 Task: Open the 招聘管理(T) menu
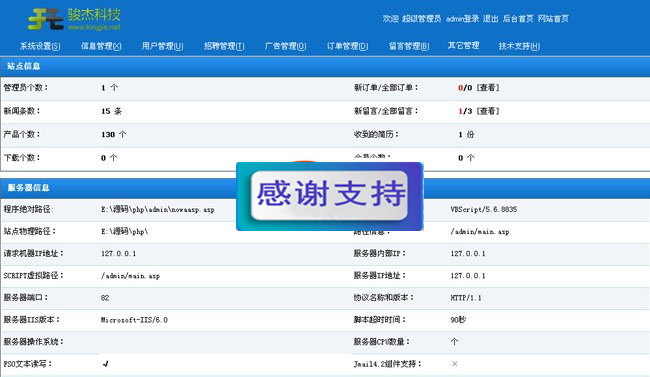[x=224, y=46]
